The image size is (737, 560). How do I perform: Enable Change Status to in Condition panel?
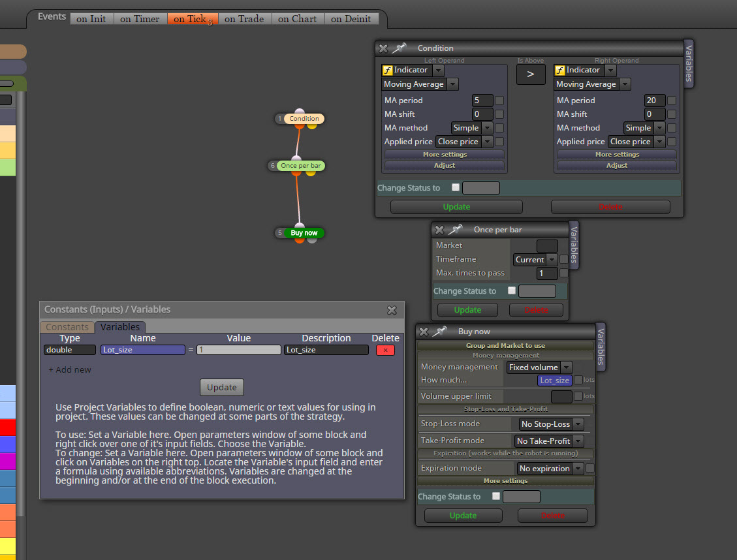[x=456, y=187]
